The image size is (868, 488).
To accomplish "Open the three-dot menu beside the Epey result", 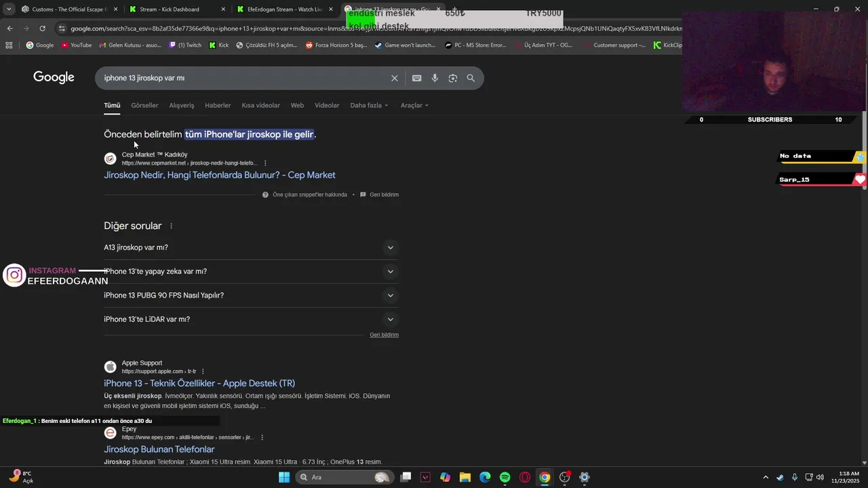I will point(262,438).
